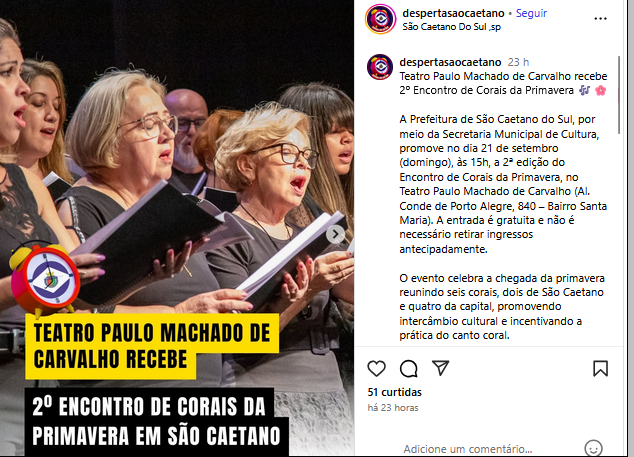The image size is (634, 457).
Task: Follow account via Seguir link
Action: click(x=531, y=13)
